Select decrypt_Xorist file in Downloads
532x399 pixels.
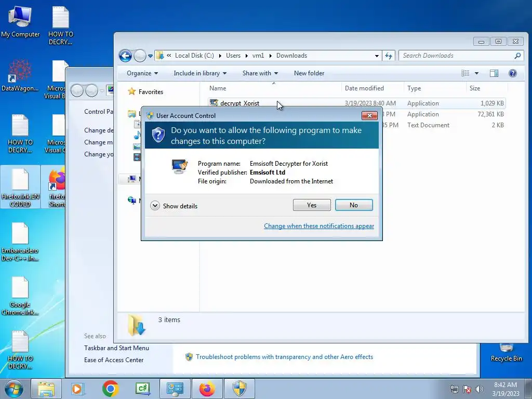[240, 103]
